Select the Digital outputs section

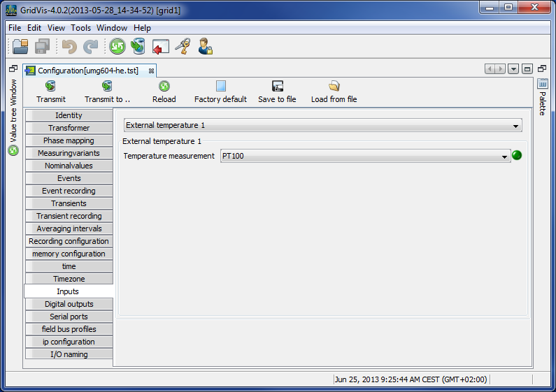(x=69, y=304)
